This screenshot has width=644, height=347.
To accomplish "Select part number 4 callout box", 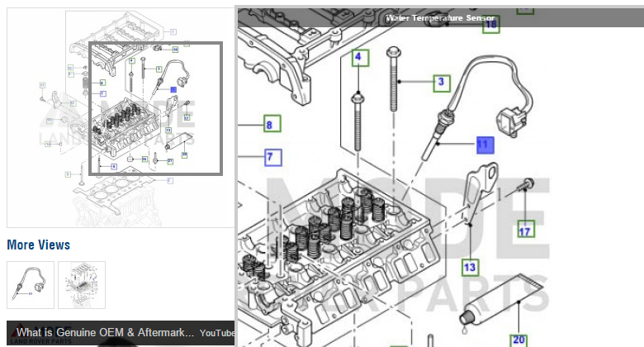I will 359,58.
